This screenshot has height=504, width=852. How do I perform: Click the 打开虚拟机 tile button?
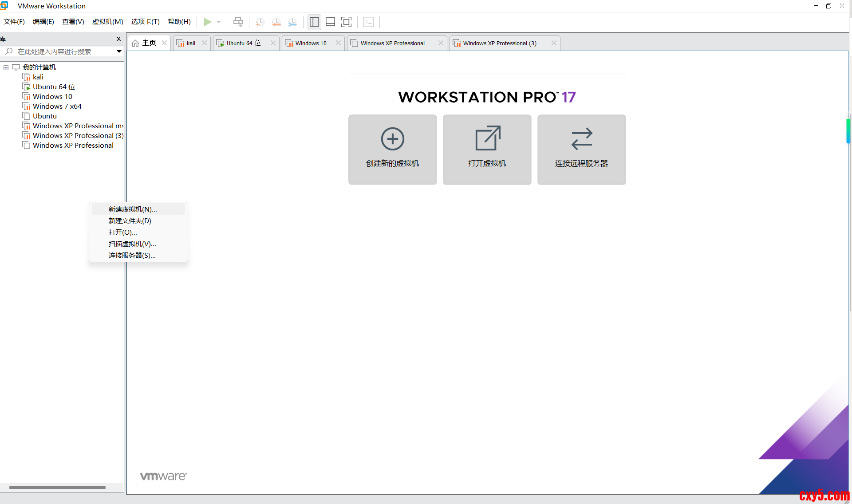pos(487,150)
